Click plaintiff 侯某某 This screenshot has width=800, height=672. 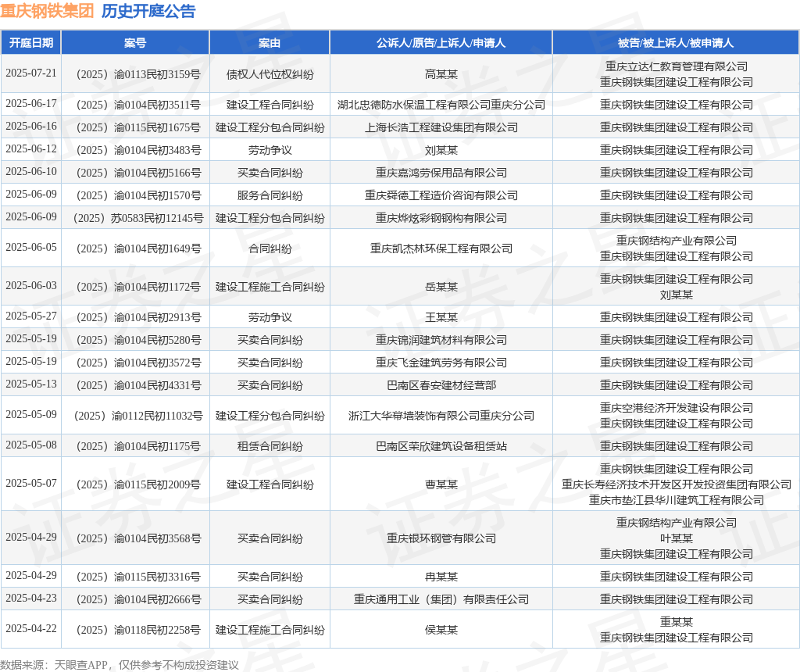click(441, 630)
